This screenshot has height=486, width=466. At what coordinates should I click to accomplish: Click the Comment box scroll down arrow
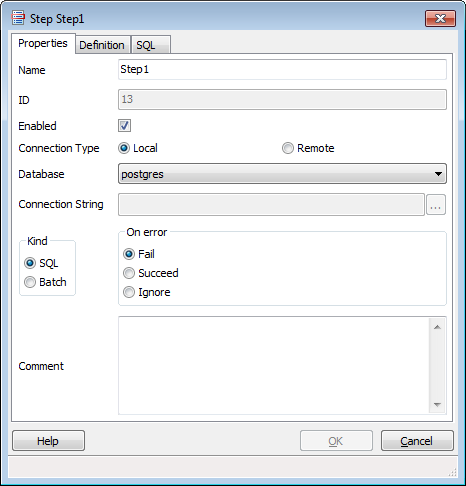tap(437, 405)
